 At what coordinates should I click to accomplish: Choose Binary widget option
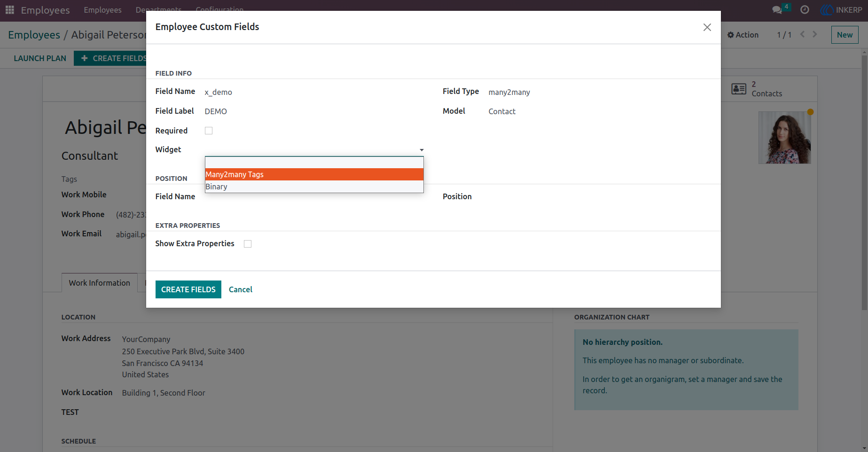pyautogui.click(x=314, y=187)
